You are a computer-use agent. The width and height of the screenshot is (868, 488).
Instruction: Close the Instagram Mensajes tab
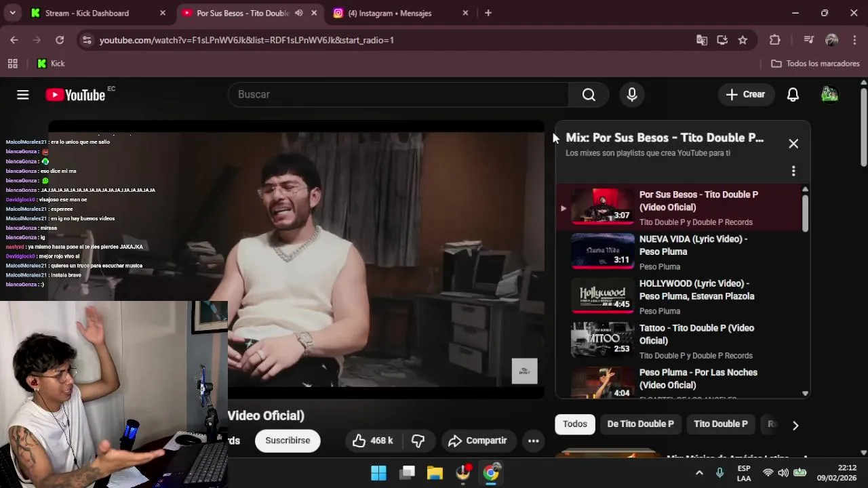click(465, 13)
